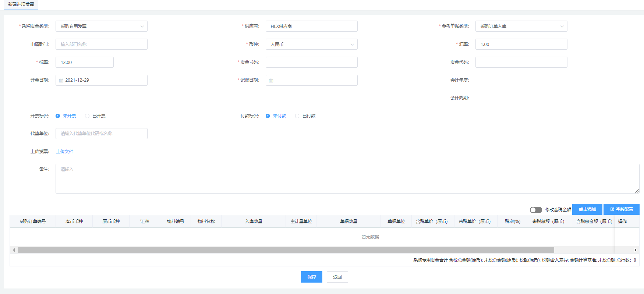644x294 pixels.
Task: Select the 已付款 radio option
Action: click(297, 116)
